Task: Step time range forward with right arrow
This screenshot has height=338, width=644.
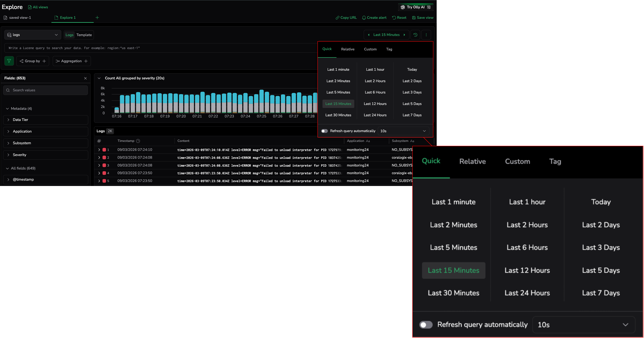Action: [404, 35]
